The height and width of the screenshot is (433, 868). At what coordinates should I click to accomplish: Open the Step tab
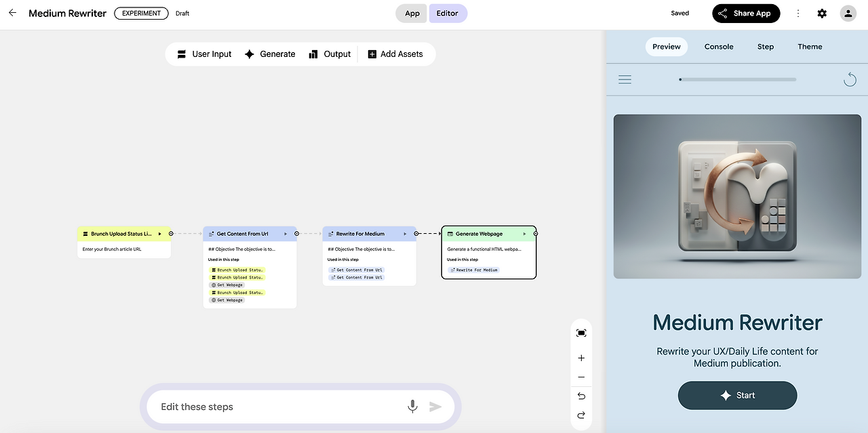(766, 47)
